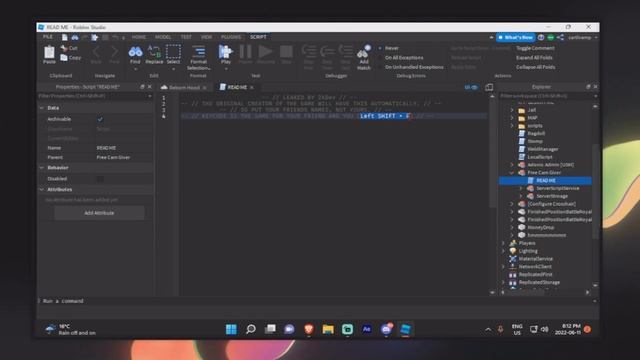Close the READ ME script tab

pos(252,87)
